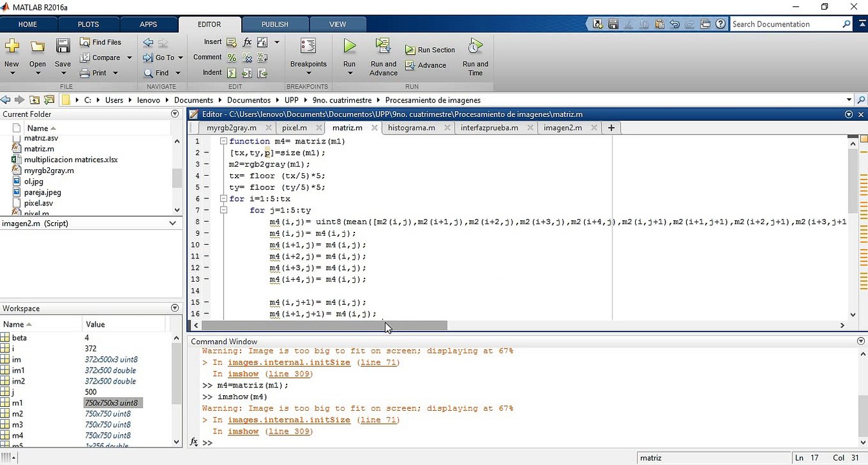Open Current Folder panel actions menu
Screen dimensions: 868x465
(x=175, y=114)
